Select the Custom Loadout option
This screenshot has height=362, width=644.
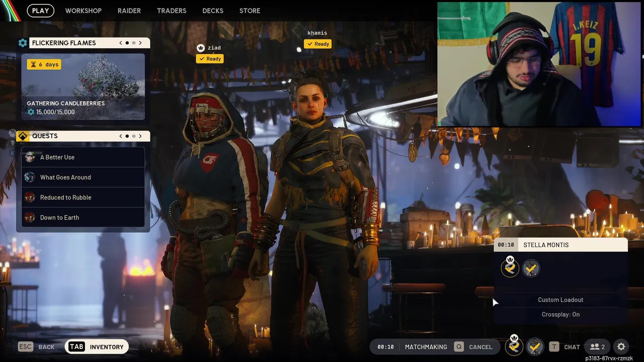pos(560,300)
